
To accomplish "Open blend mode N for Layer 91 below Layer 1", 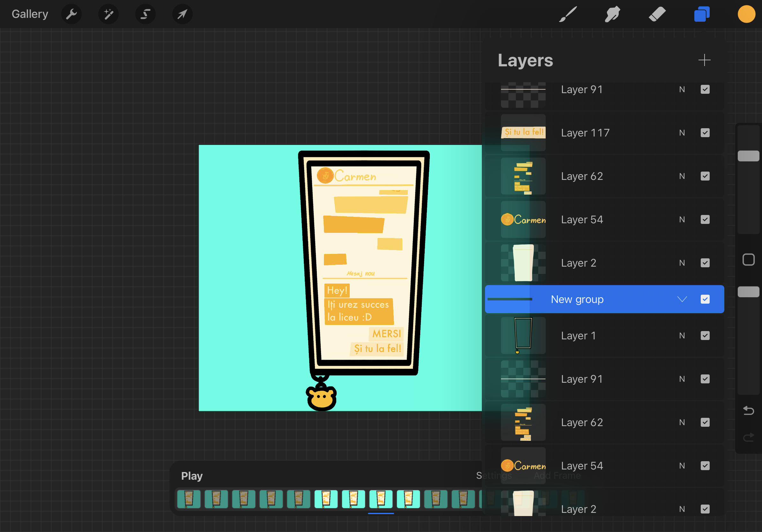I will click(682, 379).
